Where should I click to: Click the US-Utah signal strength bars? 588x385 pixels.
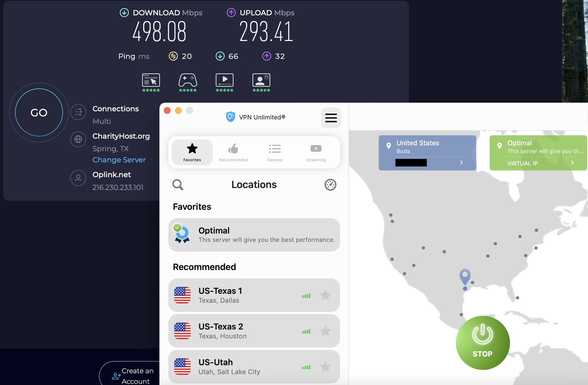point(306,367)
